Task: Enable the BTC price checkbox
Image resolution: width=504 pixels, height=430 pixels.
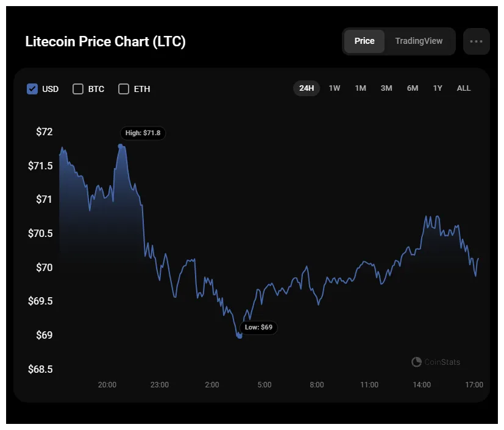Action: pos(78,89)
